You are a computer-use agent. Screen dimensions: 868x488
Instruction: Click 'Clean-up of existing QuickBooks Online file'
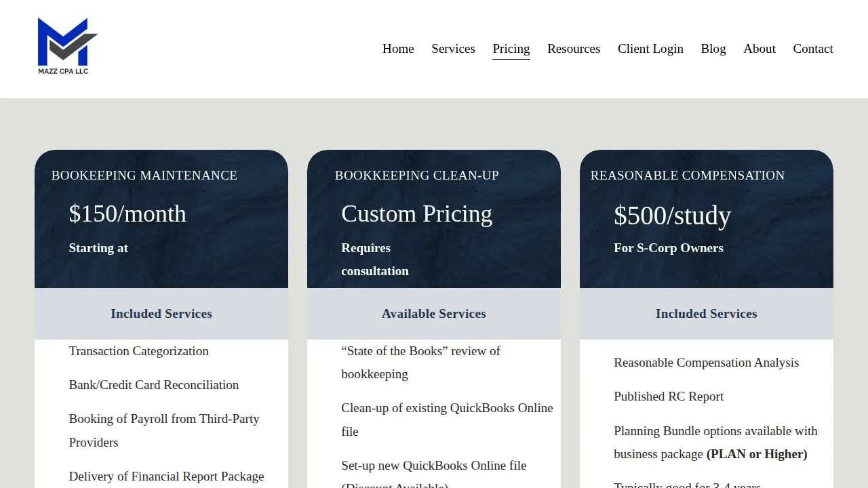pyautogui.click(x=448, y=420)
